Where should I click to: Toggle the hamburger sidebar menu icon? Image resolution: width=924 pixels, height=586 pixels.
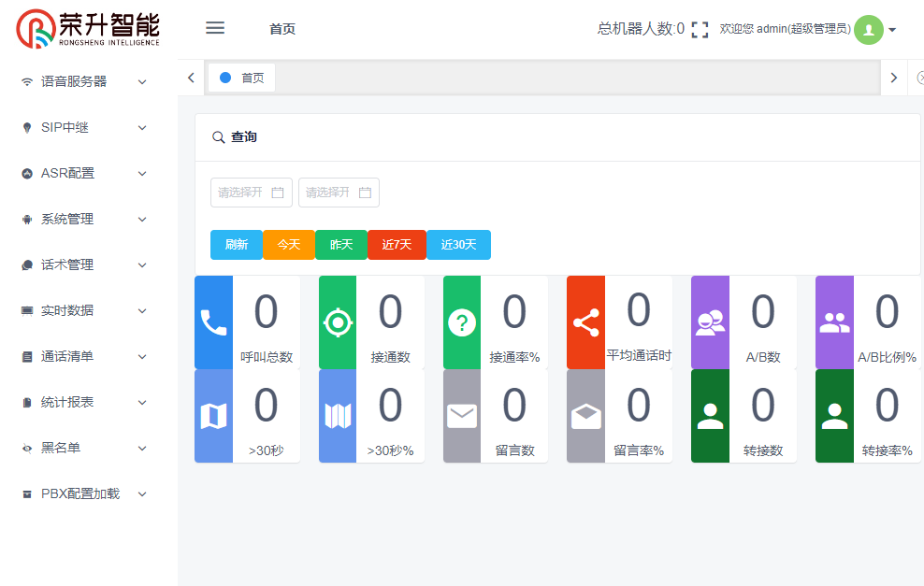point(215,28)
